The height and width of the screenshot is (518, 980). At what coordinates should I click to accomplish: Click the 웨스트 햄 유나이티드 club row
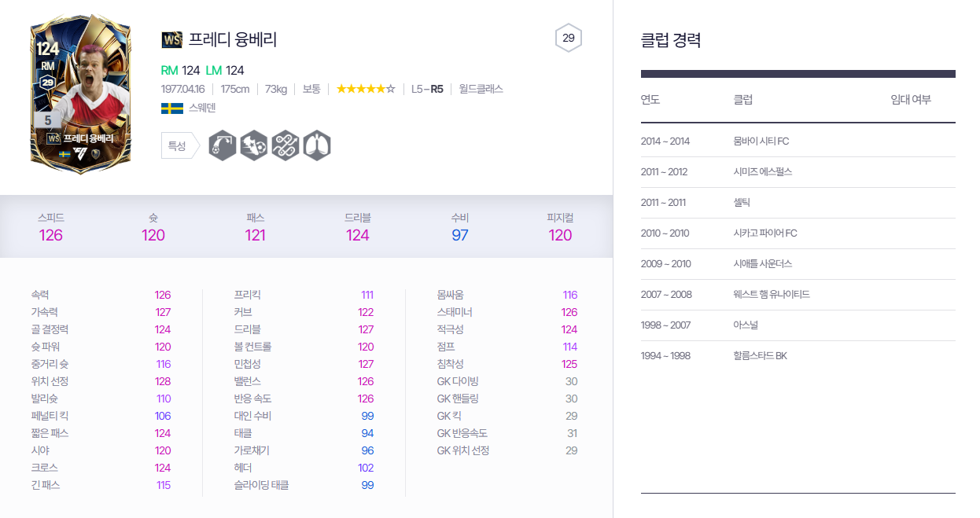tap(798, 294)
